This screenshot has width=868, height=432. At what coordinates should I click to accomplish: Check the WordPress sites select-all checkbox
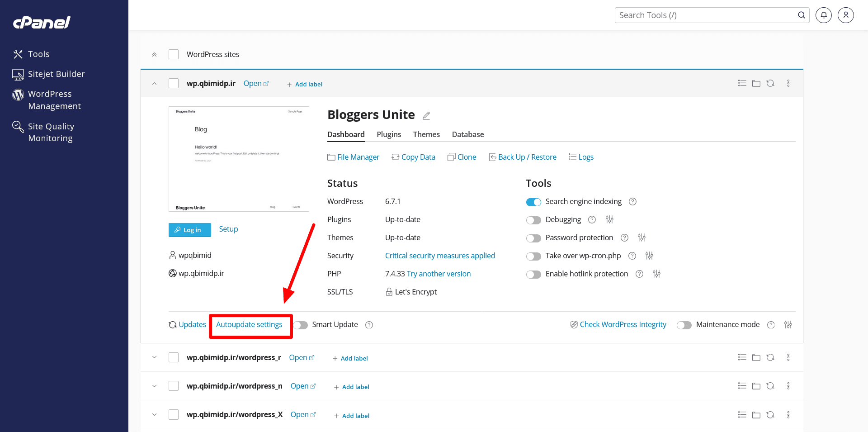coord(174,54)
